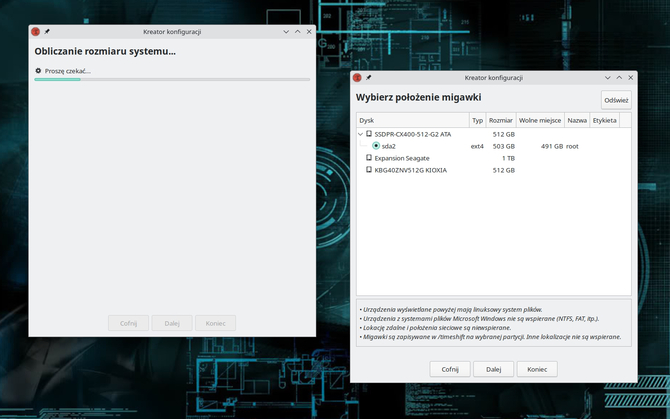
Task: Close the right Kreator konfiguracji window
Action: [x=631, y=78]
